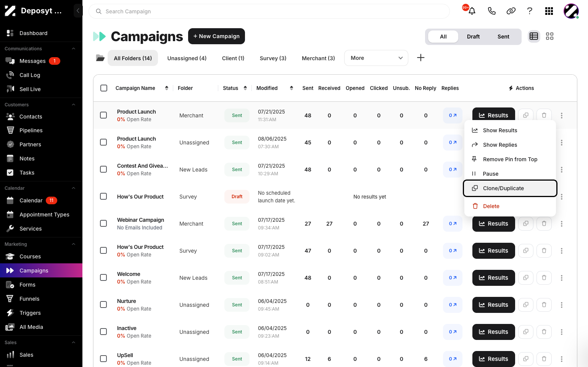This screenshot has width=588, height=367.
Task: Collapse the Customers sidebar section
Action: point(74,105)
